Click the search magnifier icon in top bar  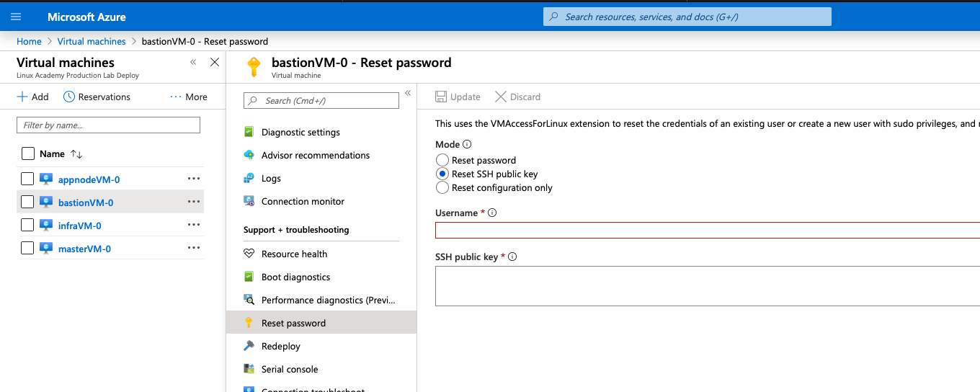pyautogui.click(x=553, y=17)
